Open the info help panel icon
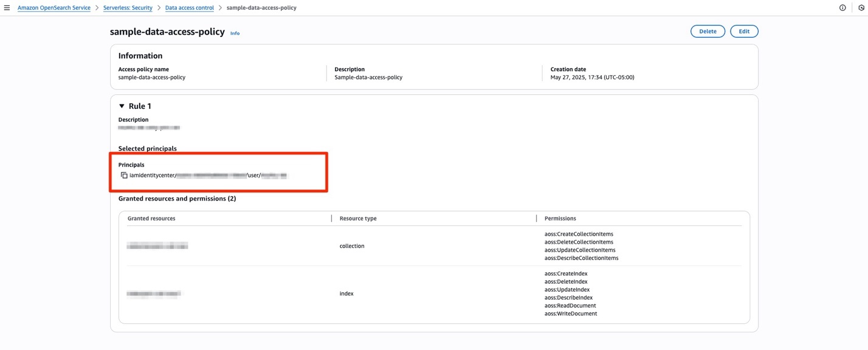Image resolution: width=868 pixels, height=350 pixels. tap(842, 8)
